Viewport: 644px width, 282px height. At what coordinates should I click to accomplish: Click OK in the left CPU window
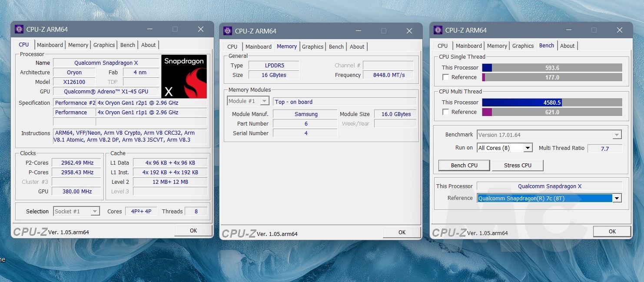click(193, 231)
